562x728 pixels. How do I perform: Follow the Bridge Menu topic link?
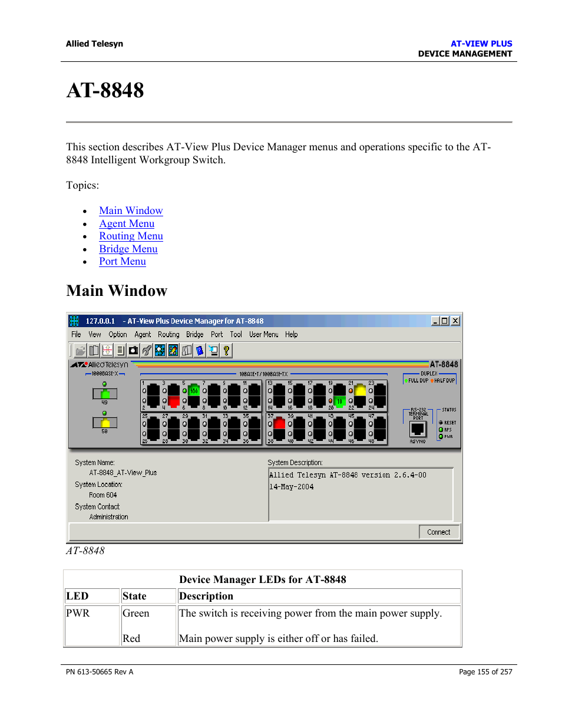pyautogui.click(x=128, y=249)
